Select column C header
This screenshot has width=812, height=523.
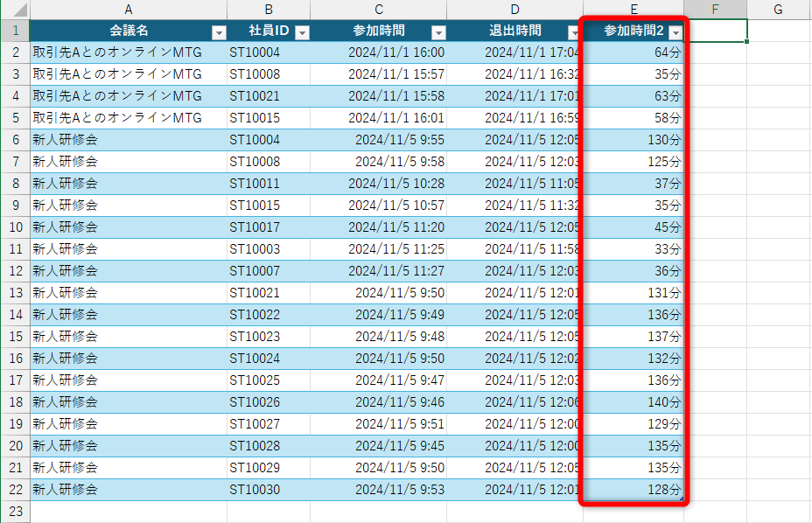pos(379,10)
